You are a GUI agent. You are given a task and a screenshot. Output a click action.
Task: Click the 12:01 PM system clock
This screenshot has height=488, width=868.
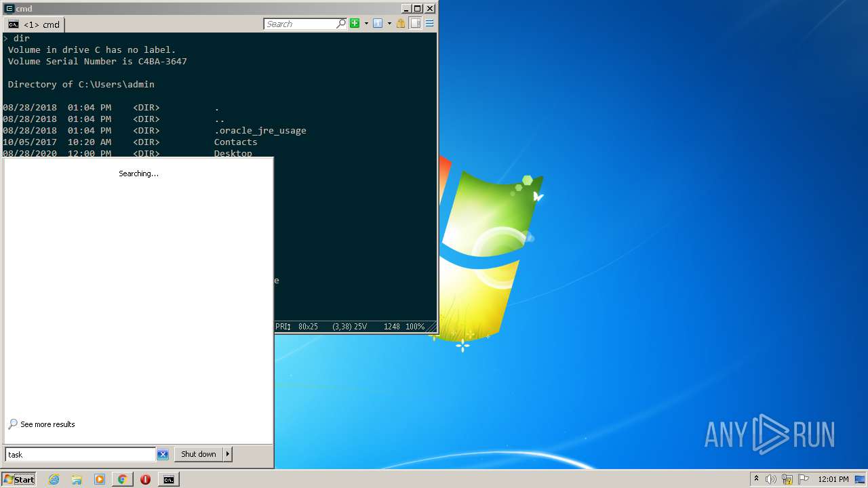(833, 479)
